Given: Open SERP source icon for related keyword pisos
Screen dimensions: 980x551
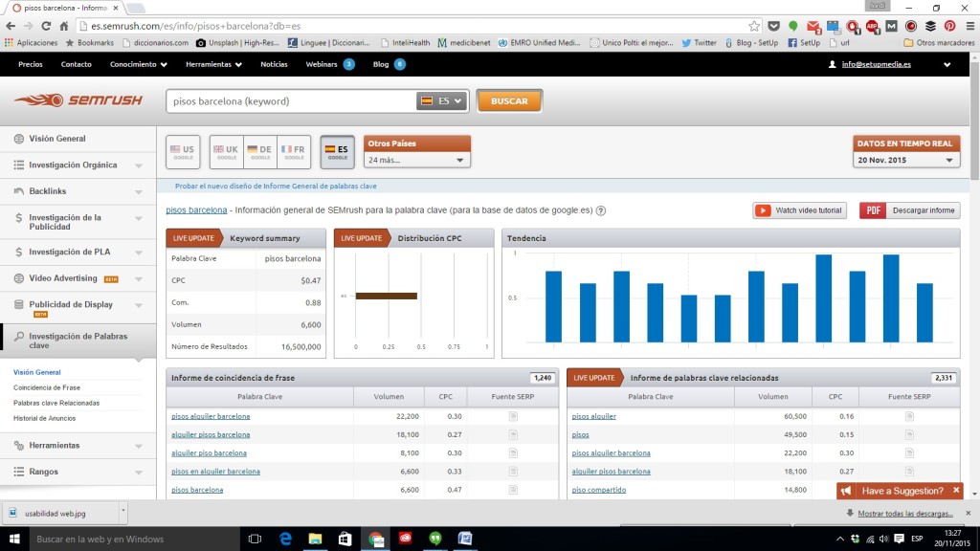Looking at the screenshot, I should tap(909, 435).
